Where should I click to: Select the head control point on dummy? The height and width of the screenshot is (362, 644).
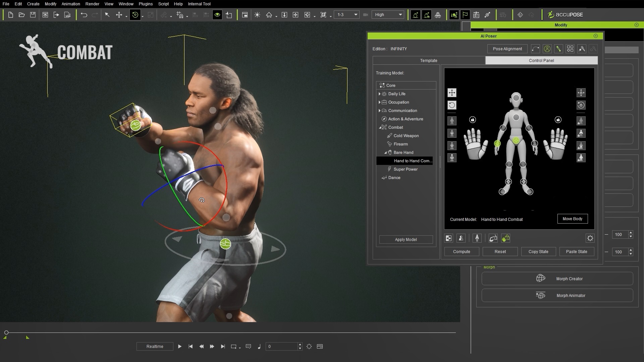coord(516,98)
